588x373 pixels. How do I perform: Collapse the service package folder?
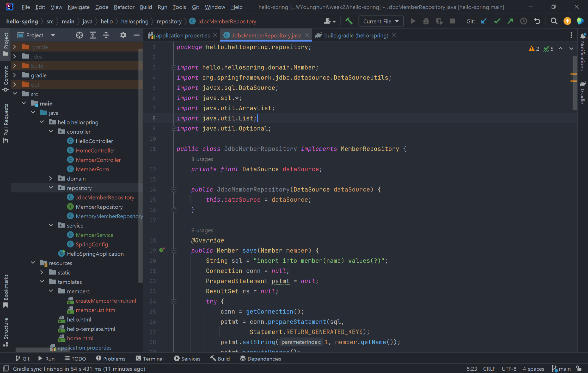[51, 225]
